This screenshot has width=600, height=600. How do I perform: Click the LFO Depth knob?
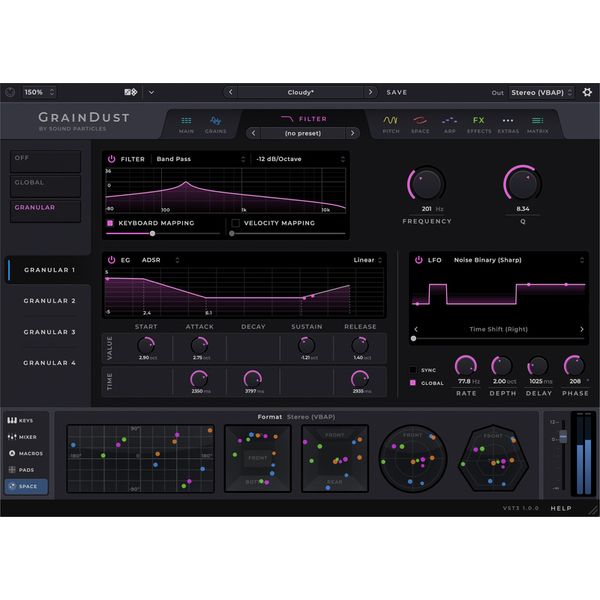coord(502,366)
